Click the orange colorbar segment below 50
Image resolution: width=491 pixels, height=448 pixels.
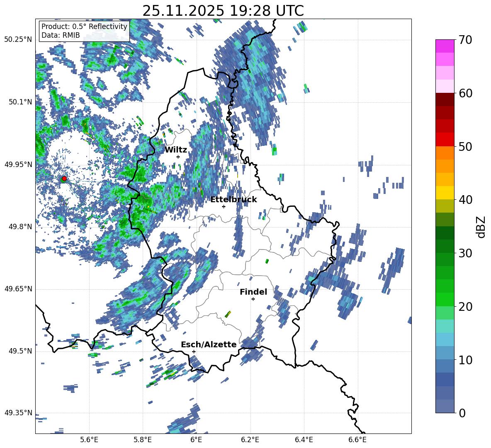click(x=445, y=153)
